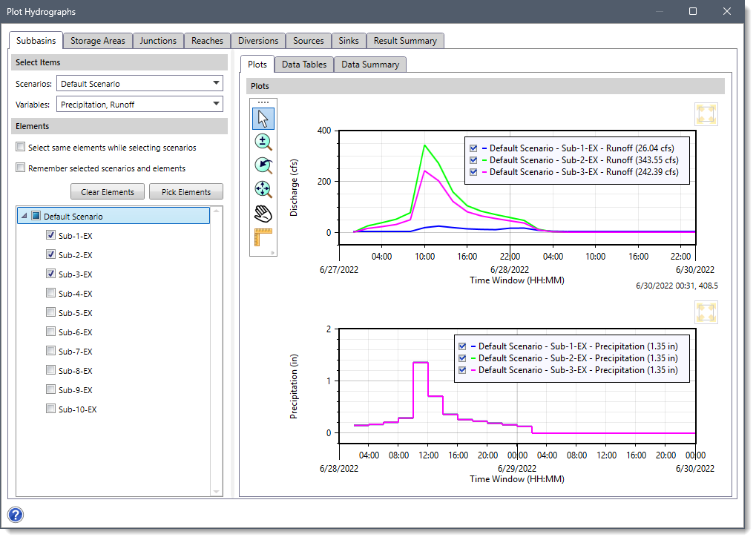Click the elements list scroll up arrow
Image resolution: width=756 pixels, height=540 pixels.
pos(217,211)
